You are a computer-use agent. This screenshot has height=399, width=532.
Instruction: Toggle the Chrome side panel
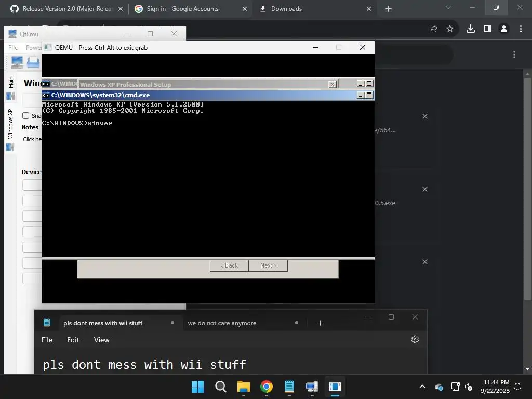(x=487, y=29)
